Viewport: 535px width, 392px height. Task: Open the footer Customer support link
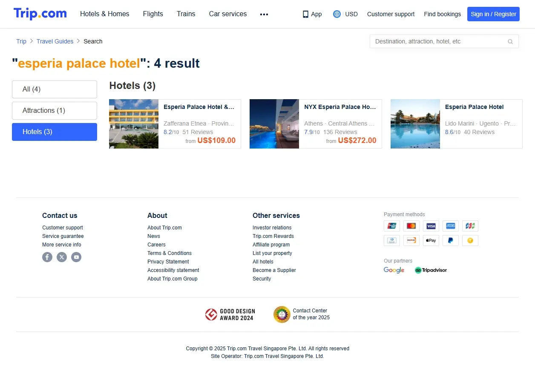pyautogui.click(x=63, y=228)
